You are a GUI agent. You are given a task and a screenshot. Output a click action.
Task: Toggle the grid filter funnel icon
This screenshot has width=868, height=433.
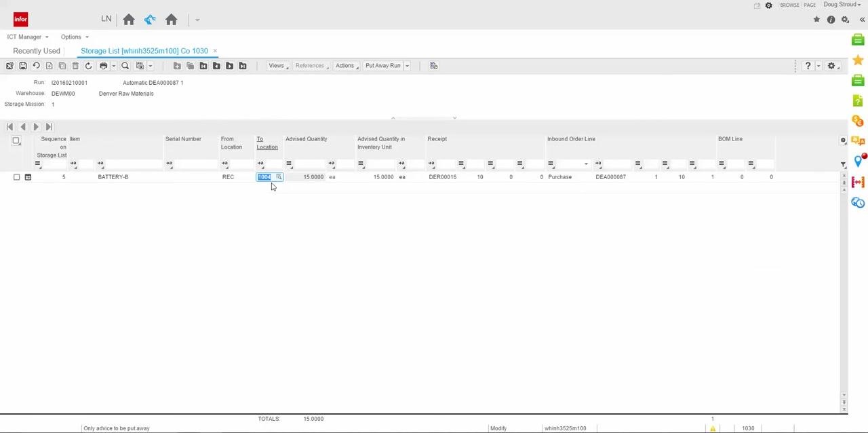coord(843,164)
